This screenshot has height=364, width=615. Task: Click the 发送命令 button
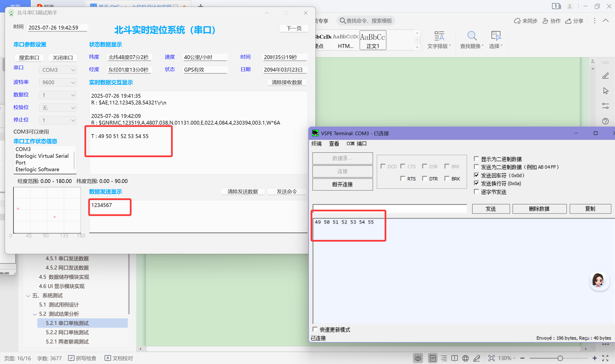click(287, 192)
